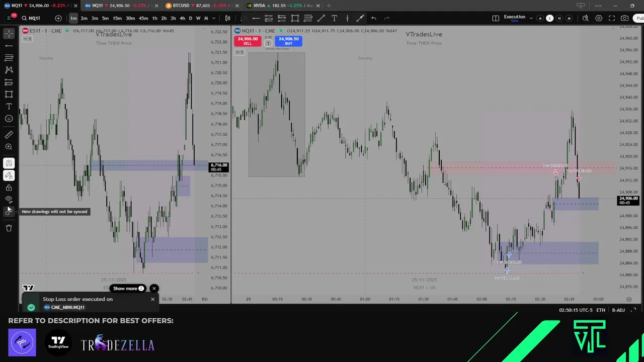
Task: Select the 4h timeframe
Action: [x=182, y=18]
